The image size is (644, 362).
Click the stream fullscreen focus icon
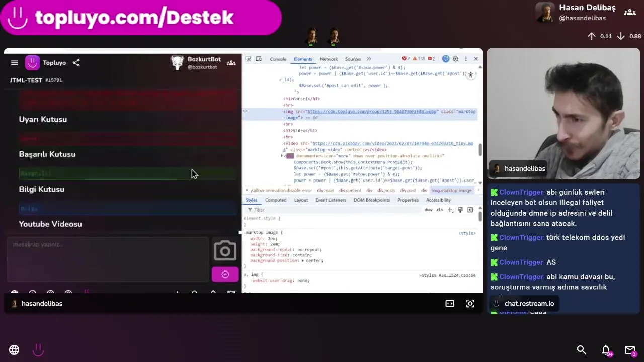[470, 304]
